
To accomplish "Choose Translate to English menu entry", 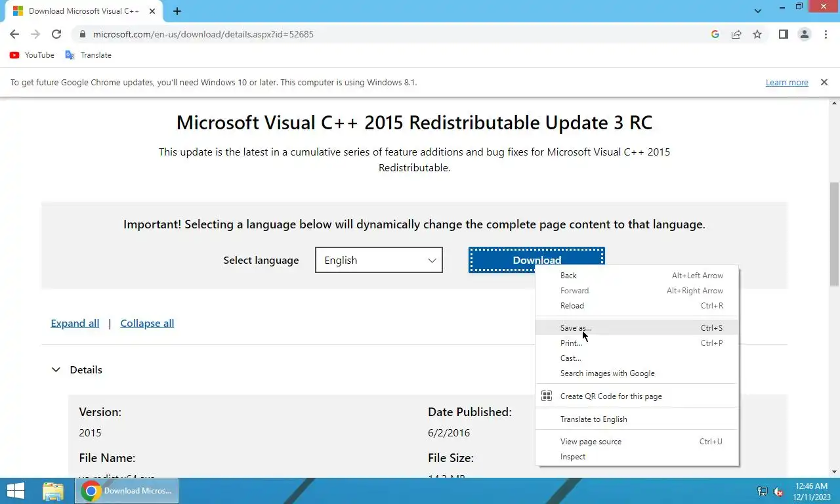I will (x=637, y=419).
